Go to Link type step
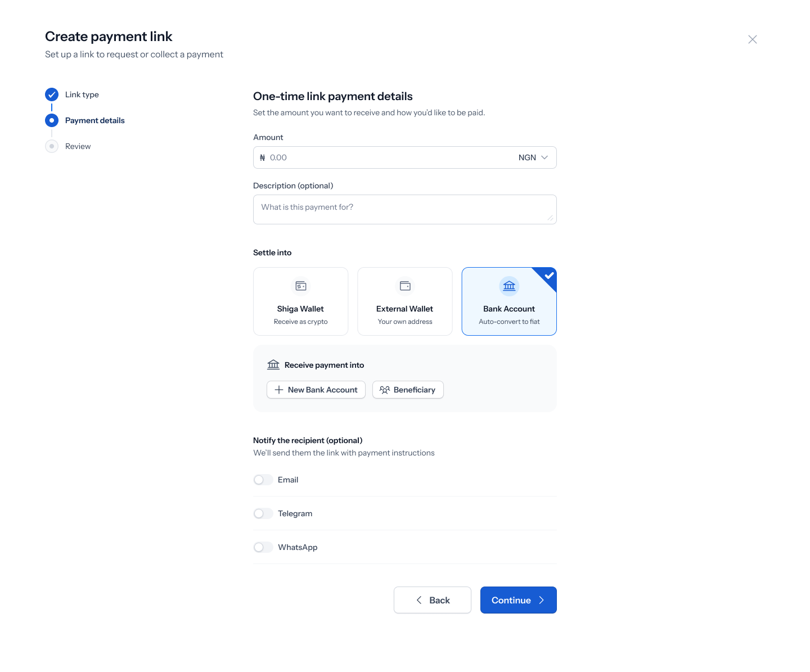Viewport: 810px width, 672px height. tap(82, 94)
